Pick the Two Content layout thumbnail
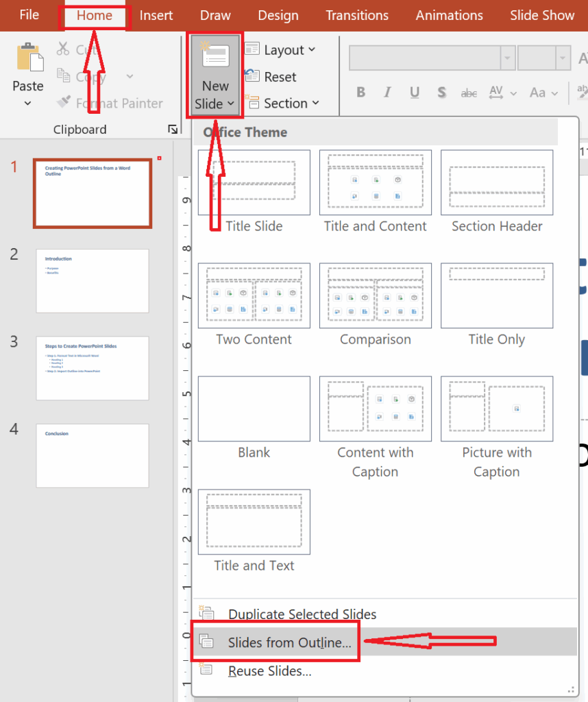Screen dimensions: 588x702 (254, 295)
